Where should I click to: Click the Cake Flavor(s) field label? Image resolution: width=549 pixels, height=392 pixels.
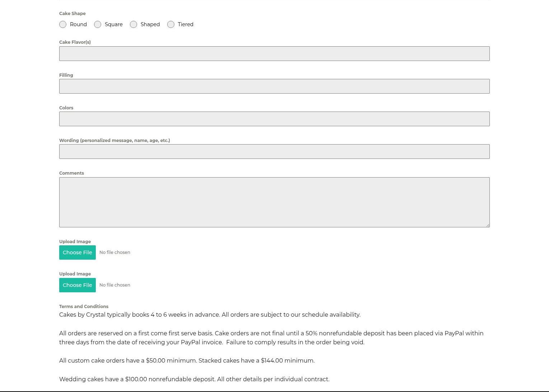pyautogui.click(x=75, y=42)
